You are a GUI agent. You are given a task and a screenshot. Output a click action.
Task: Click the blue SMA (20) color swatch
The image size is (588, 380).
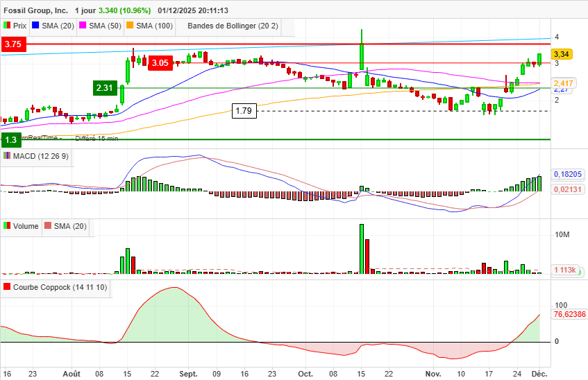35,26
